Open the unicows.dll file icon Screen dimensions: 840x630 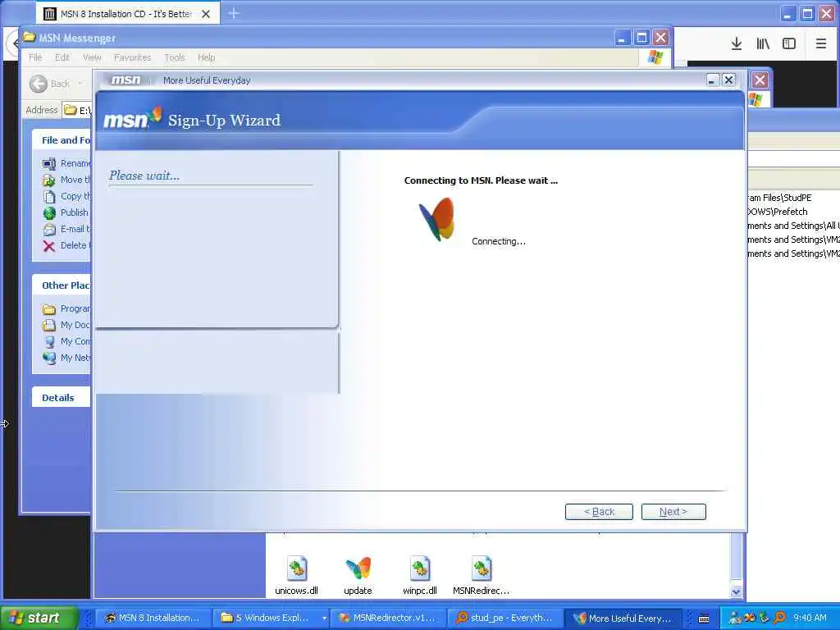point(297,569)
